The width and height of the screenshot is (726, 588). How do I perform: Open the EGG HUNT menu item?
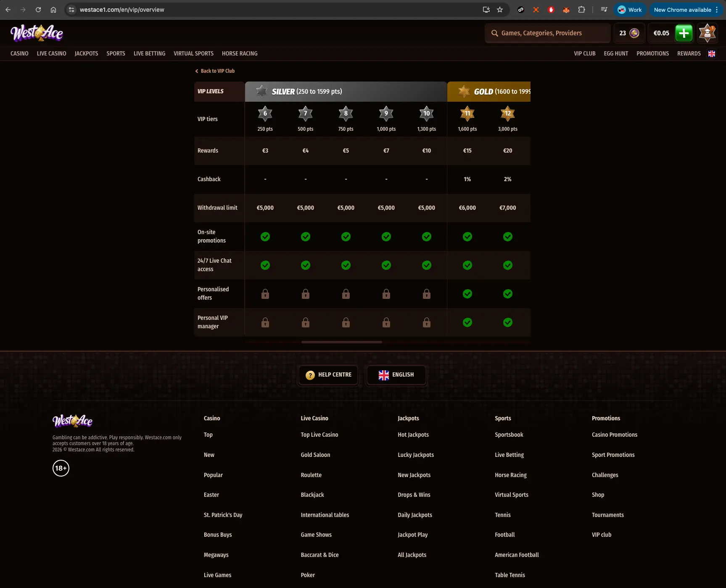tap(616, 53)
